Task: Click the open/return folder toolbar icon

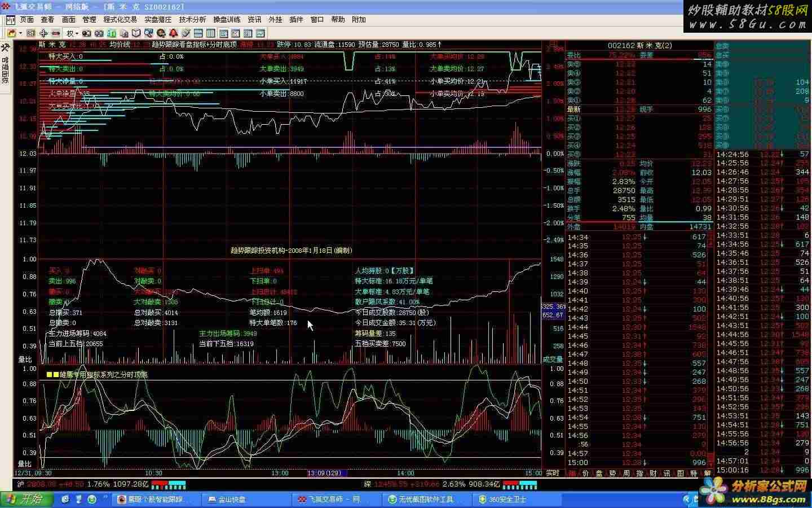Action: [11, 33]
